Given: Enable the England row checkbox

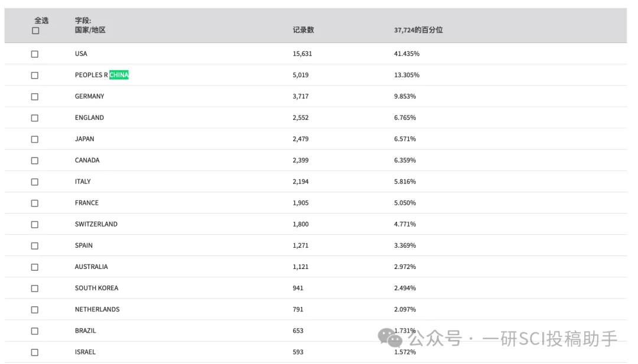Looking at the screenshot, I should pyautogui.click(x=35, y=118).
